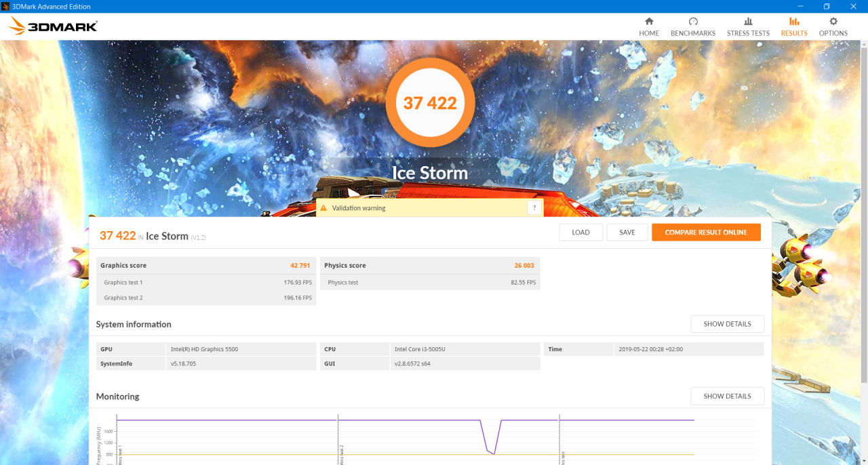The height and width of the screenshot is (465, 868).
Task: Click Graphics test 2 row
Action: pyautogui.click(x=206, y=298)
